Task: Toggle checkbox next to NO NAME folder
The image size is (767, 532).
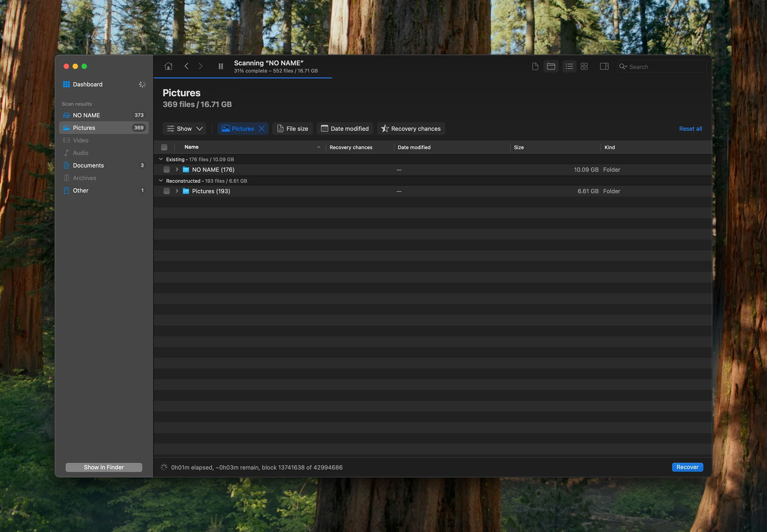Action: pyautogui.click(x=165, y=170)
